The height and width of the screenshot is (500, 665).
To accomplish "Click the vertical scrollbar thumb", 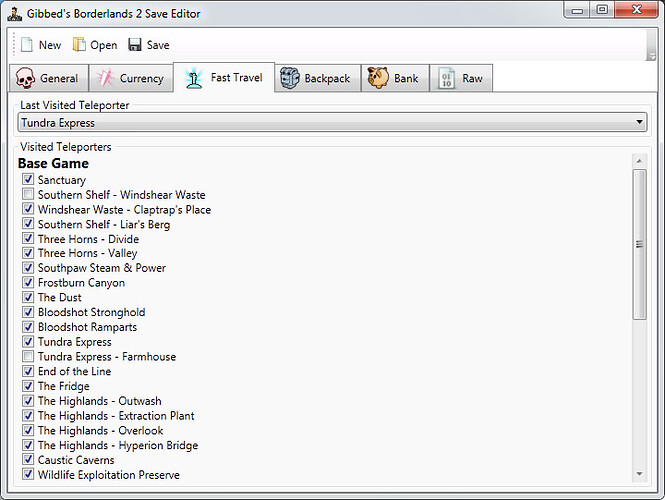I will point(640,244).
